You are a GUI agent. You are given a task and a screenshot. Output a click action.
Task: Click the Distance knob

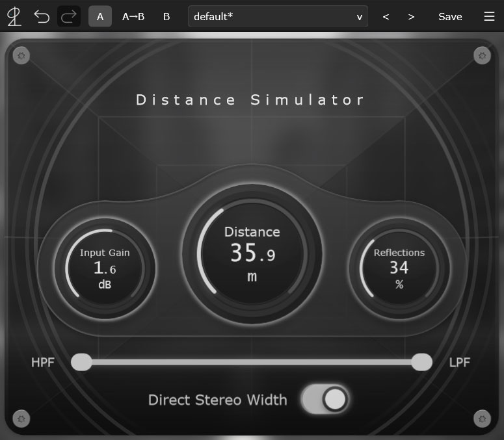pyautogui.click(x=252, y=253)
